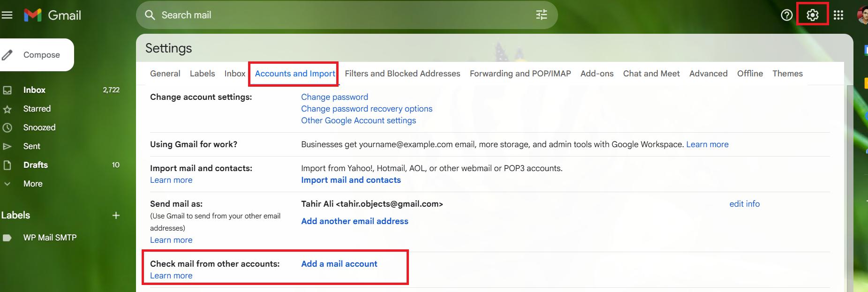Click edit info for send-as address
This screenshot has height=292, width=868.
(x=744, y=204)
